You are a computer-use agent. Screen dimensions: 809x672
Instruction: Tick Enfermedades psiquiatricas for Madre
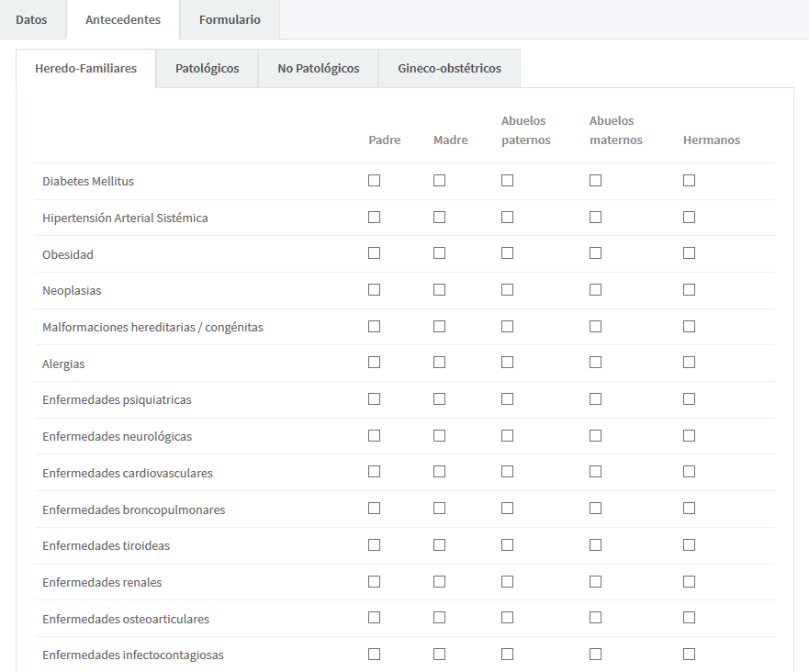[x=439, y=399]
